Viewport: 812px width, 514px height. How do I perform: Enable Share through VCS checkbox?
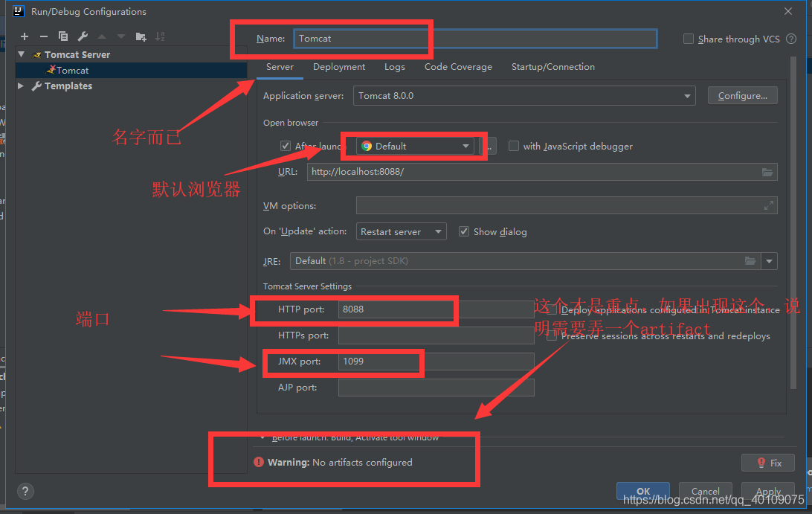point(689,39)
